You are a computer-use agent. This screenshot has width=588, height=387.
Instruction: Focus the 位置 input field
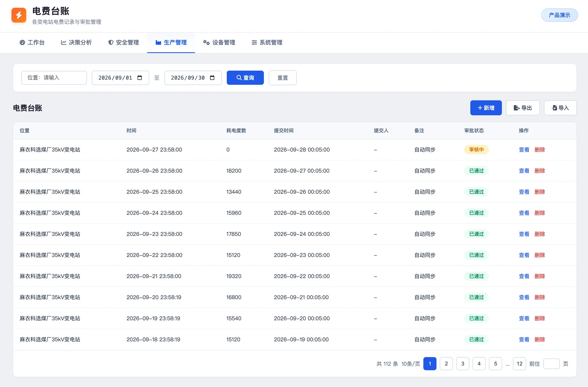[x=54, y=78]
